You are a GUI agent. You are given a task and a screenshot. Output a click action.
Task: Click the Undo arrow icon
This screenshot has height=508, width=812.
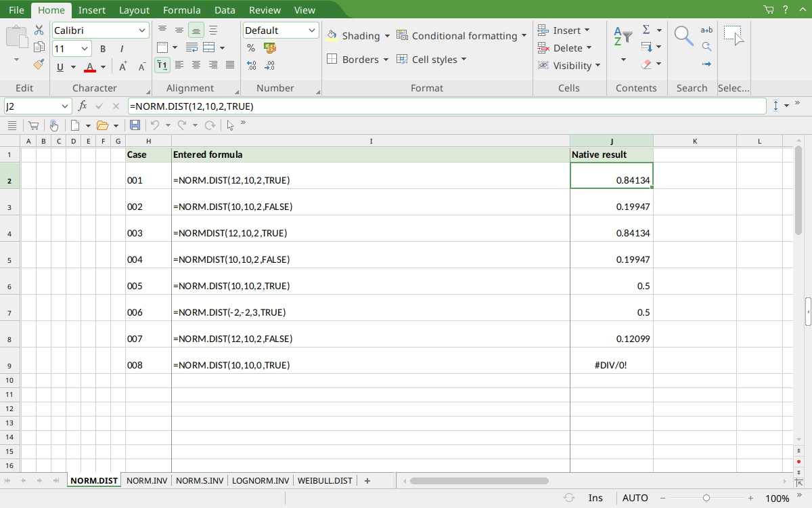(x=155, y=125)
